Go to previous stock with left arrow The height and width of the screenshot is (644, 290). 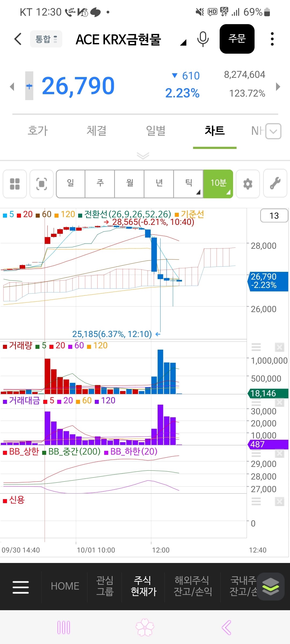tap(12, 86)
